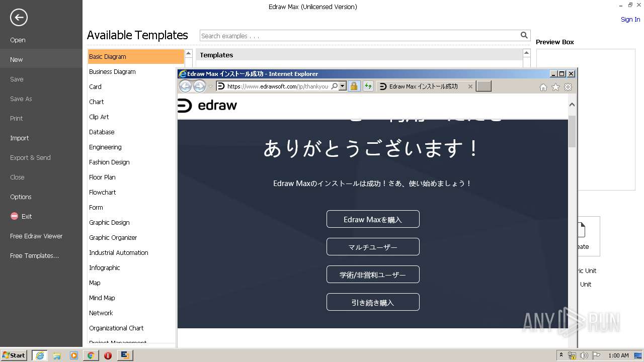Click the Edraw Maxを購入 button
This screenshot has height=362, width=644.
click(x=373, y=219)
